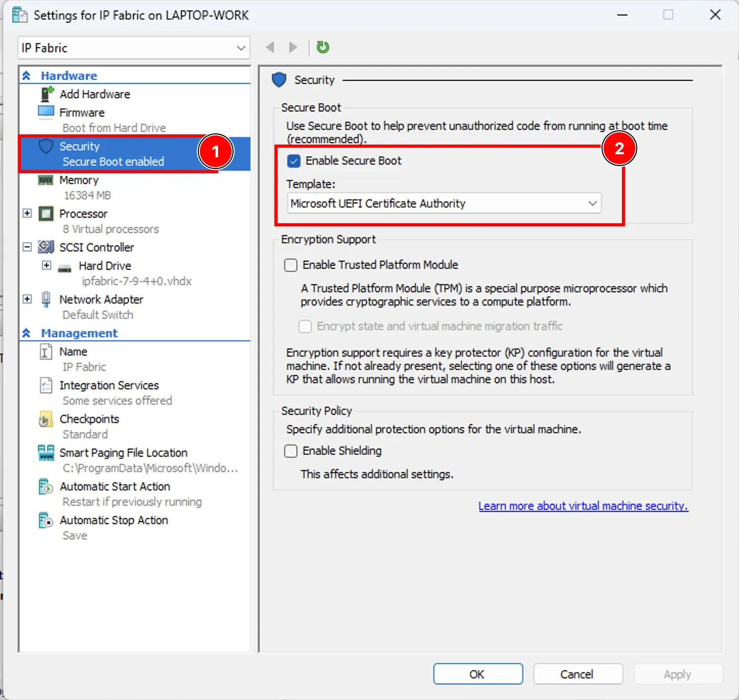
Task: Select the Memory icon
Action: tap(45, 179)
